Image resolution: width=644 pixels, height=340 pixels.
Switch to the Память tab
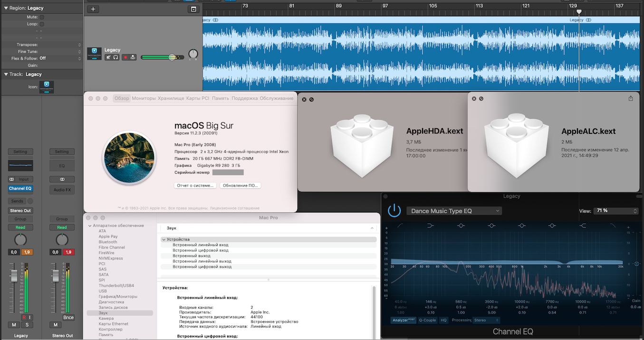tap(221, 98)
